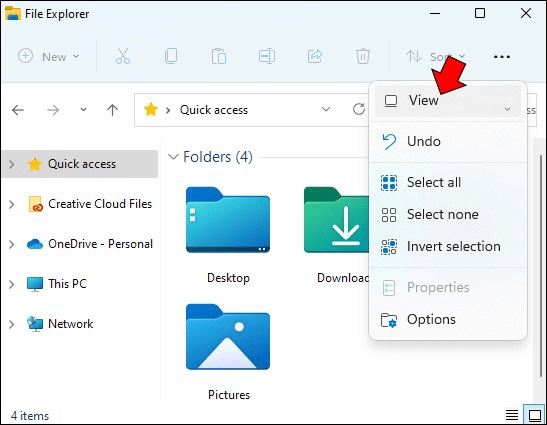Click the Share icon in toolbar
The image size is (547, 425).
pos(315,56)
